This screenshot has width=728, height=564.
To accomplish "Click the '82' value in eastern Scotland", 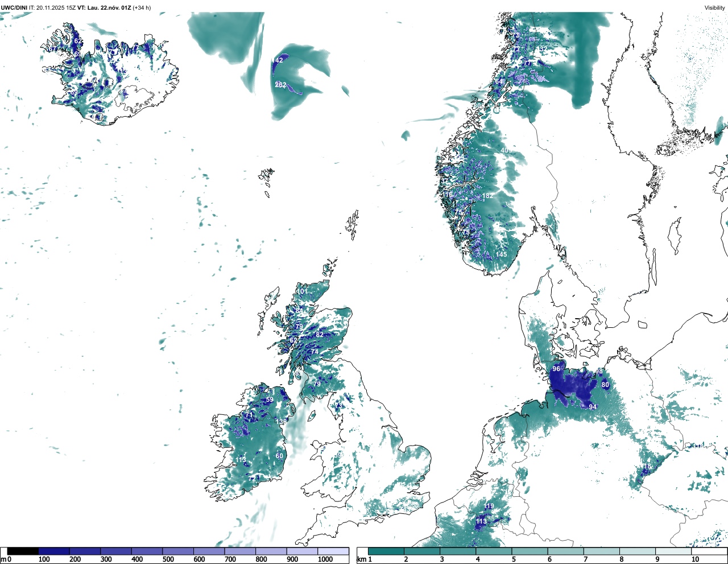I will (x=320, y=335).
